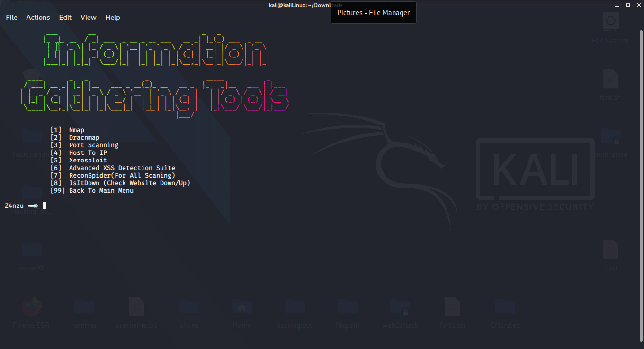Open the Actions menu
Screen dimensions: 644x349
pyautogui.click(x=38, y=18)
